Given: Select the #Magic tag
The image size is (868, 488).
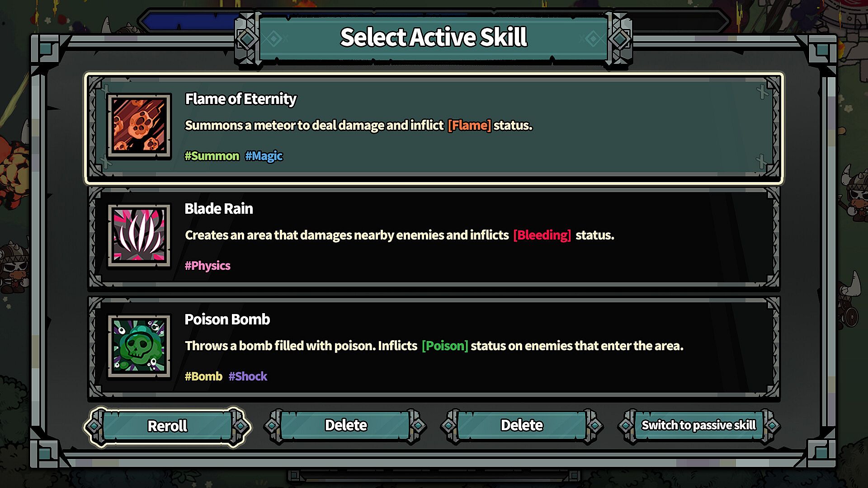Looking at the screenshot, I should 264,156.
